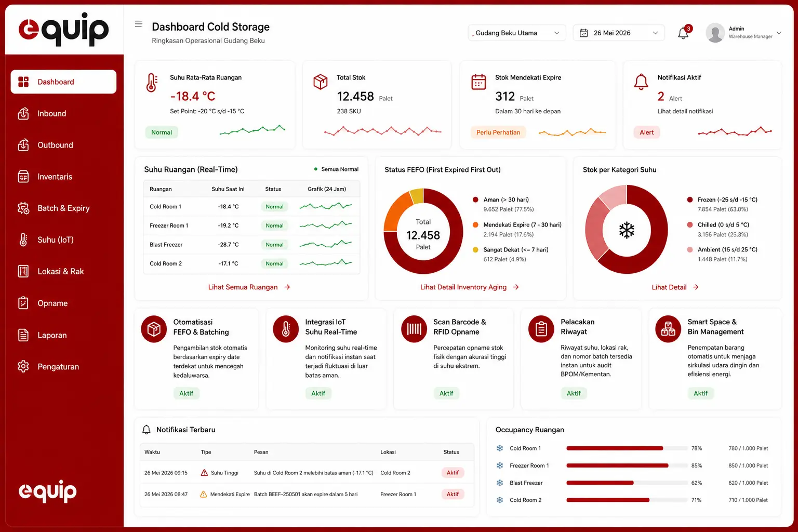
Task: Click the warning icon beside Mendekati Expire
Action: pos(204,495)
